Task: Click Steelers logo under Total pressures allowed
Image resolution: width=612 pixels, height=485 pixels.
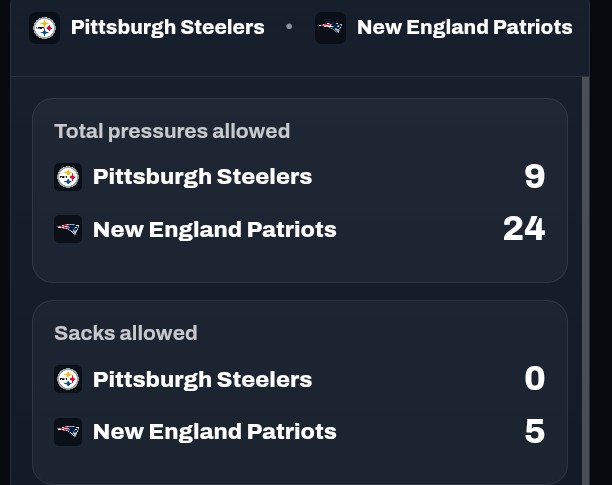Action: (x=68, y=177)
